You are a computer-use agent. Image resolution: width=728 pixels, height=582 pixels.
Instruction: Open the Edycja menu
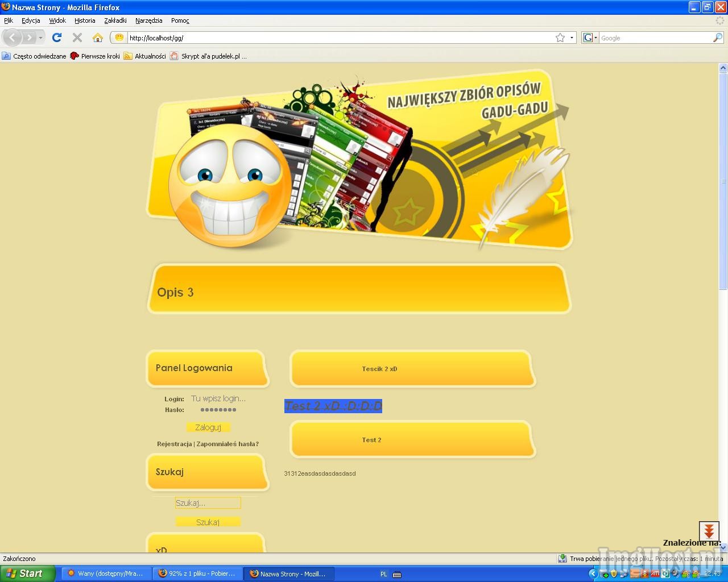coord(31,20)
